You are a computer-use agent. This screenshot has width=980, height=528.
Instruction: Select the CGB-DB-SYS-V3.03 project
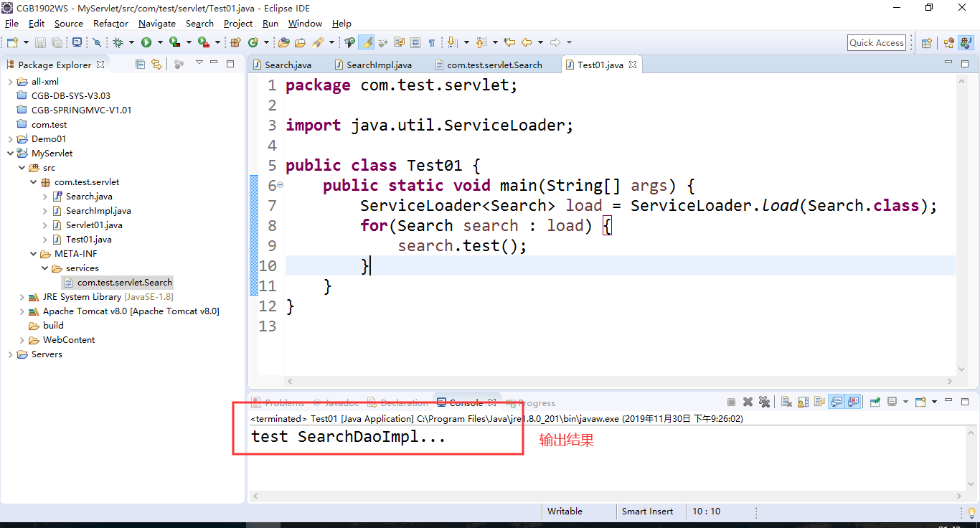(70, 95)
